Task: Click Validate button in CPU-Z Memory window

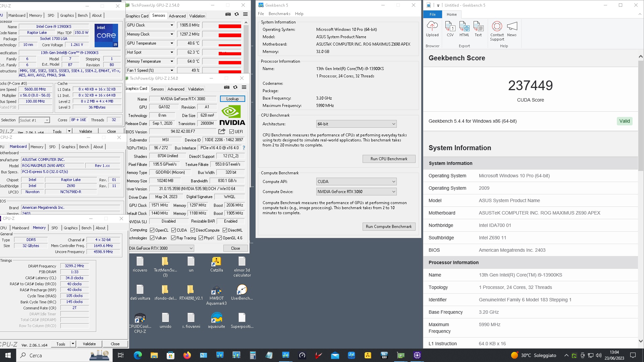Action: coord(89,344)
